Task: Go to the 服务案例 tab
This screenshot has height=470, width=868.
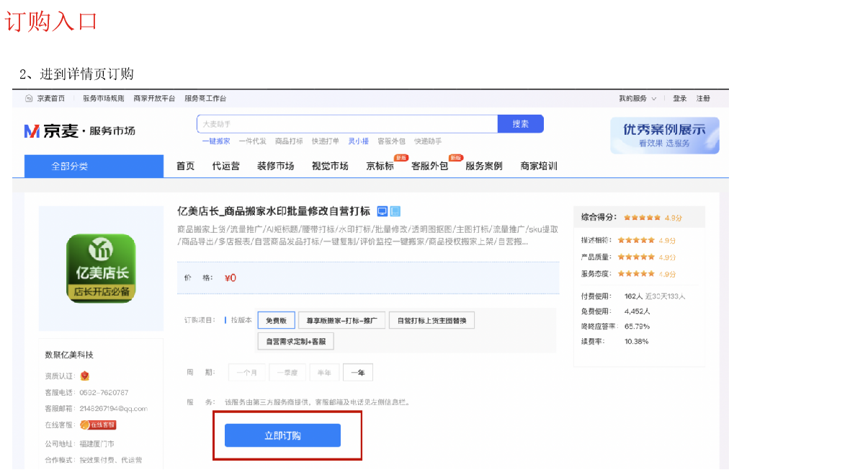Action: click(484, 166)
